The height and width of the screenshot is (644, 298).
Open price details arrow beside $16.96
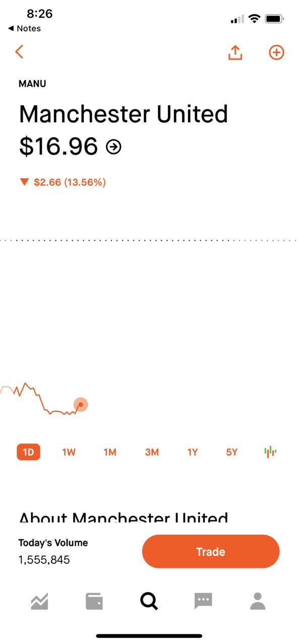tap(114, 147)
